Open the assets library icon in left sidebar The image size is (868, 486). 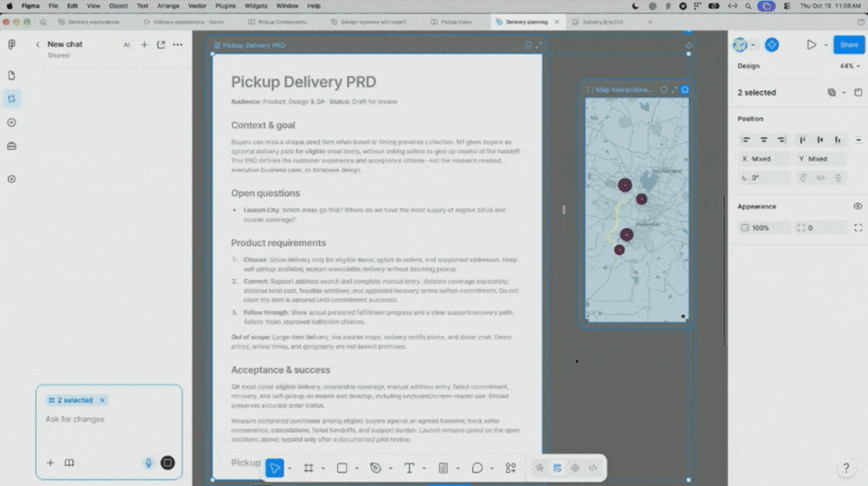(x=12, y=146)
